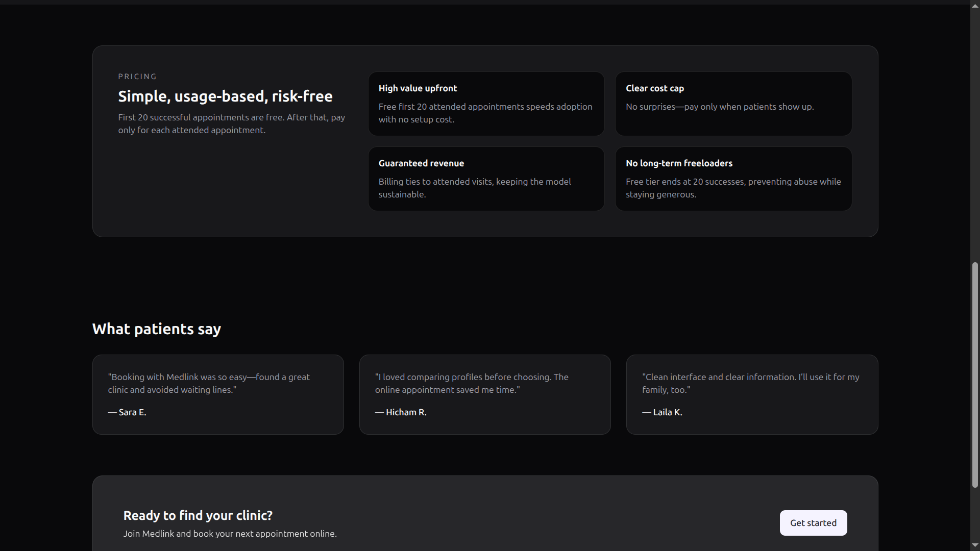Click Laila K.'s testimonial card

[752, 394]
